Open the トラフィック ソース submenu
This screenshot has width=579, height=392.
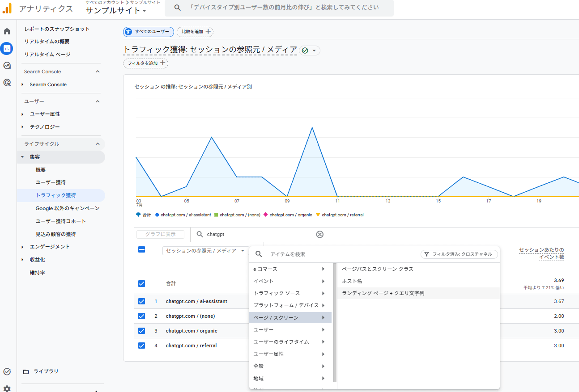point(290,293)
